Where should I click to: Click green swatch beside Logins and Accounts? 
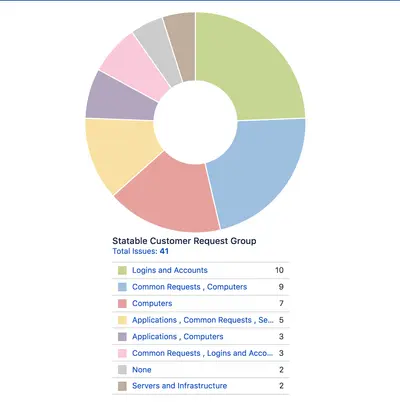122,270
